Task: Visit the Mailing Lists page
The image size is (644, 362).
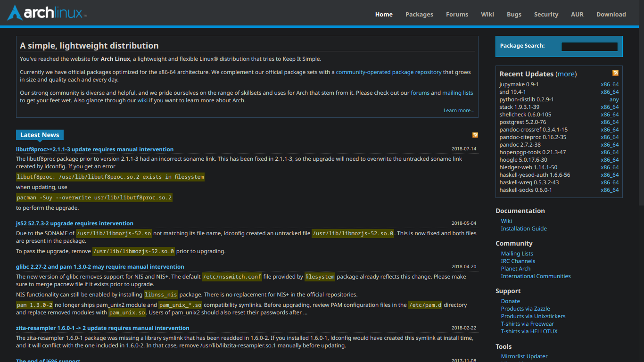Action: (517, 253)
